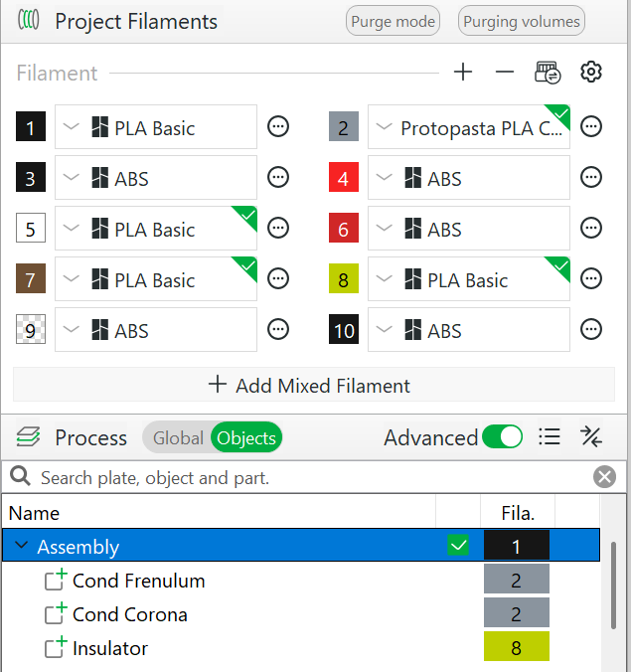The height and width of the screenshot is (672, 631).
Task: Open more options for filament 9
Action: pos(278,329)
